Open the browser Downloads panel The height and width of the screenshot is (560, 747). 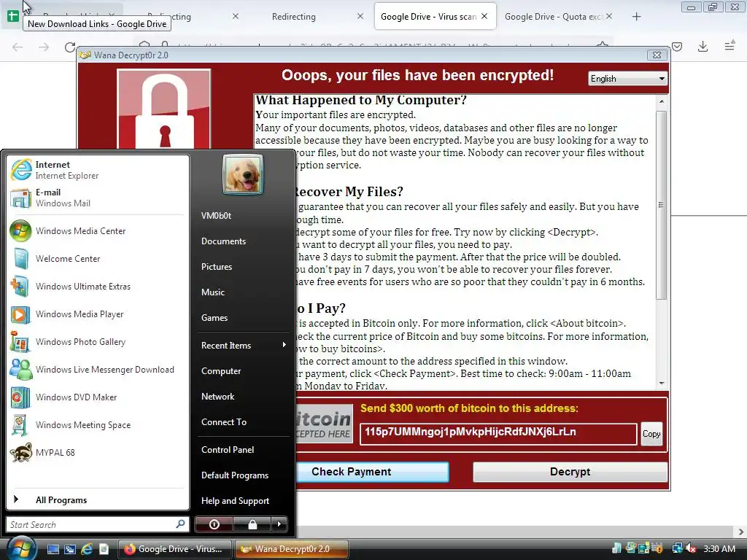pos(703,46)
